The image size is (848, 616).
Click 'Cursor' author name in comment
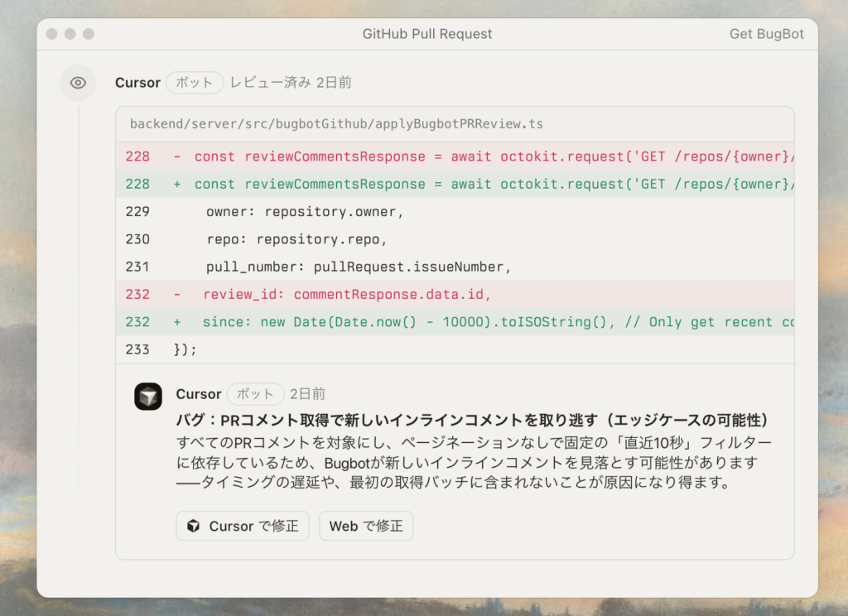click(199, 394)
